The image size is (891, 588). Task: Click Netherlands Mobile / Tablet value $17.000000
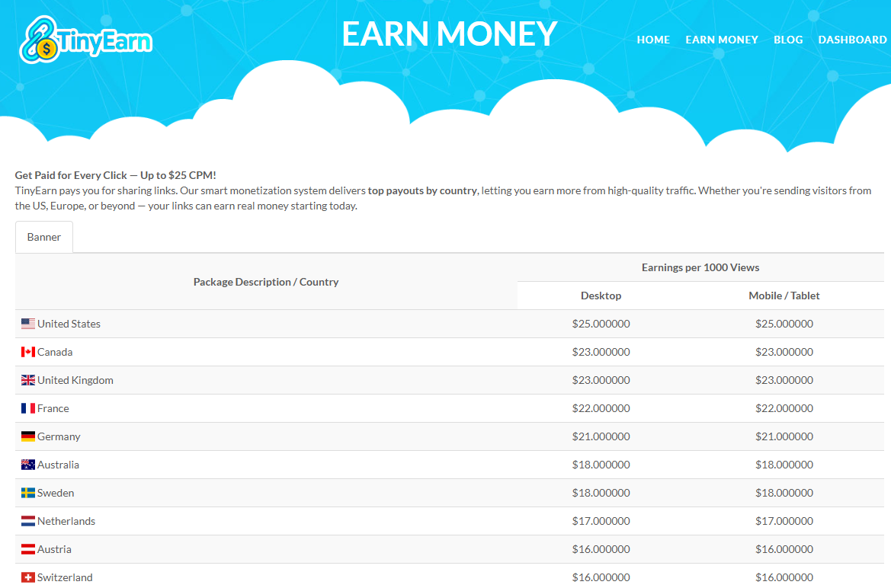point(784,521)
